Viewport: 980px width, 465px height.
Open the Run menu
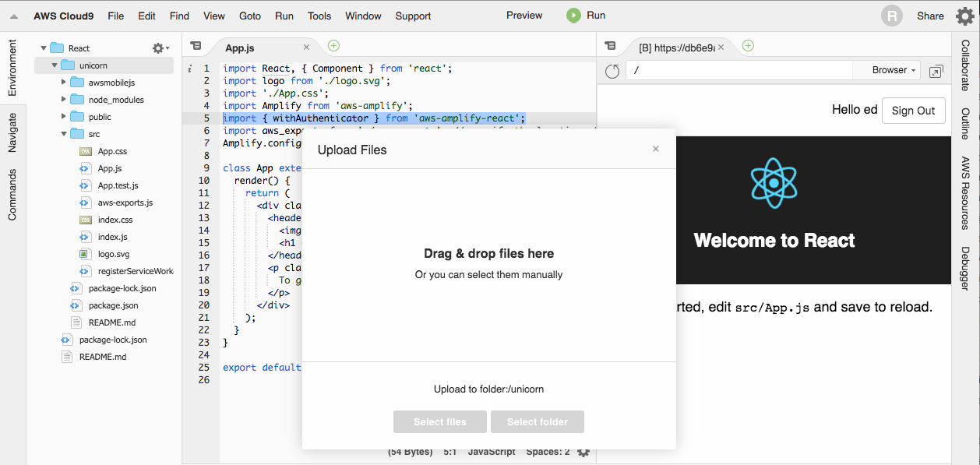pyautogui.click(x=284, y=16)
